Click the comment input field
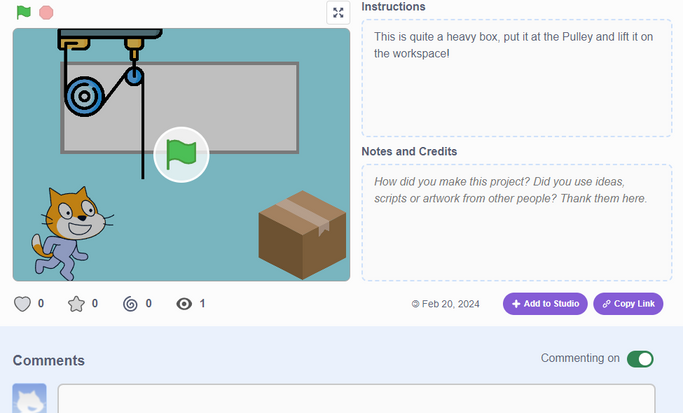 [x=356, y=399]
